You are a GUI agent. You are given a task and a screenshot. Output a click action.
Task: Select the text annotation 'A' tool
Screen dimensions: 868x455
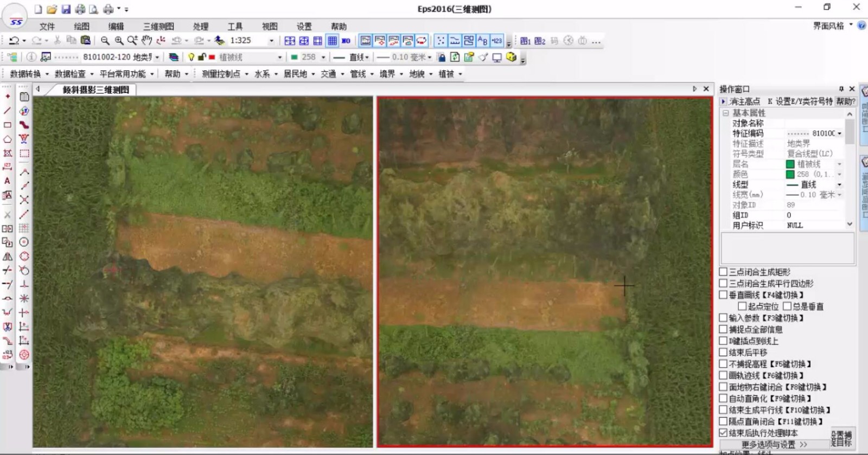tap(8, 181)
